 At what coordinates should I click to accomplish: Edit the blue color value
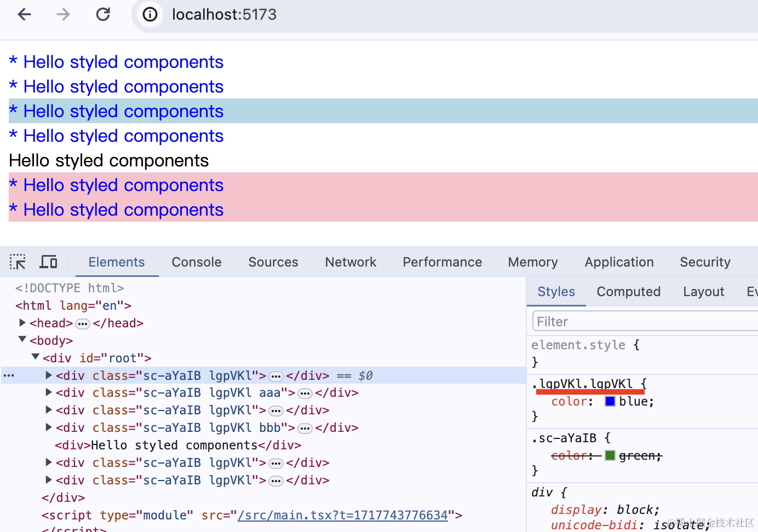(633, 401)
